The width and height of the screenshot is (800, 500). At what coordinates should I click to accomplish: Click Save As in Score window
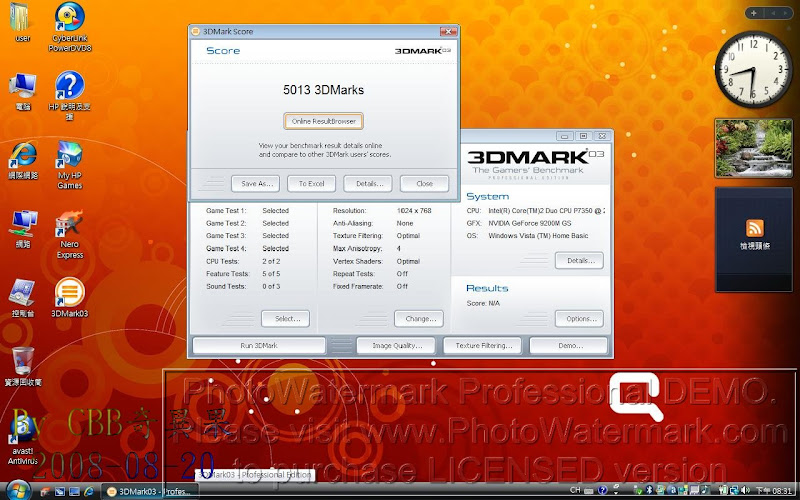[255, 184]
